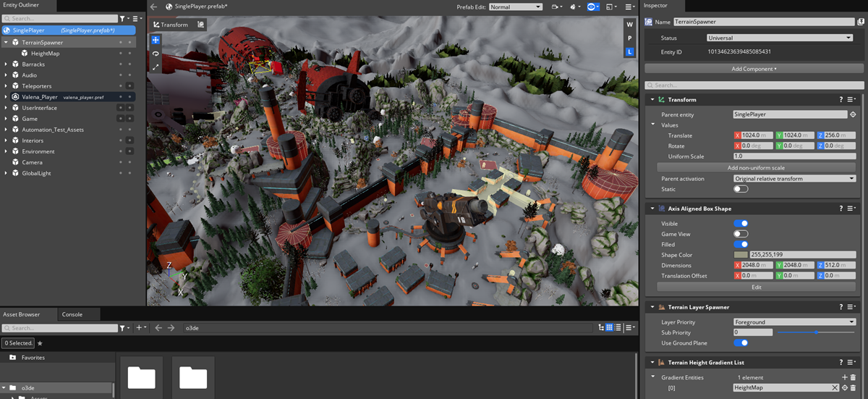Select the Rotate manipulator tool in viewport

(156, 54)
